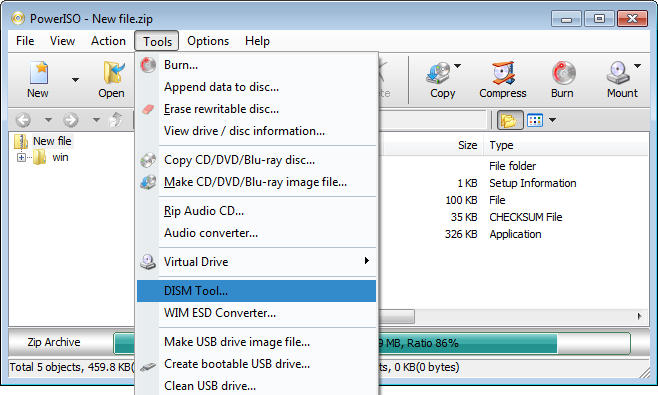Select the New file tree root
Screen dimensions: 658x395
[x=52, y=141]
